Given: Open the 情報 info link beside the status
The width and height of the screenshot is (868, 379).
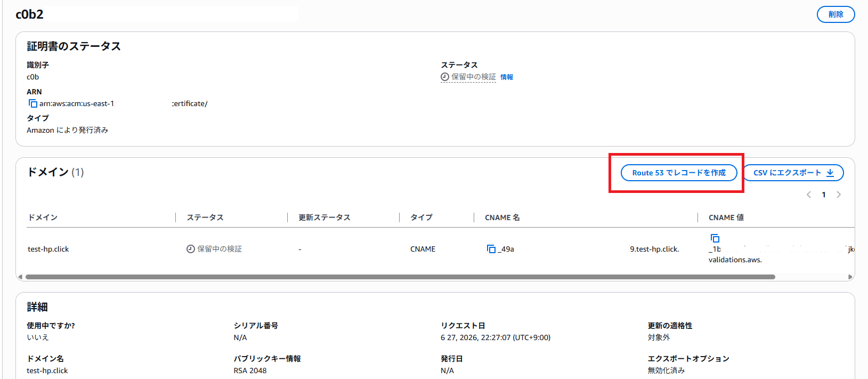Looking at the screenshot, I should tap(507, 77).
